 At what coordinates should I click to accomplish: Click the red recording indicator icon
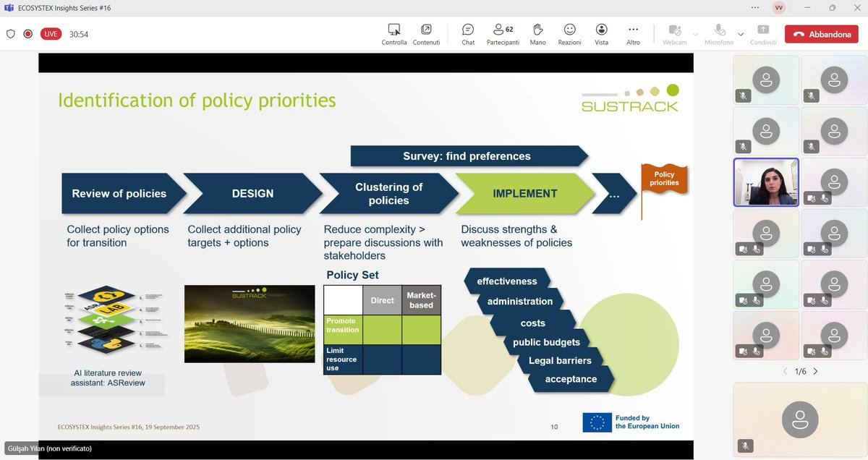tap(28, 33)
